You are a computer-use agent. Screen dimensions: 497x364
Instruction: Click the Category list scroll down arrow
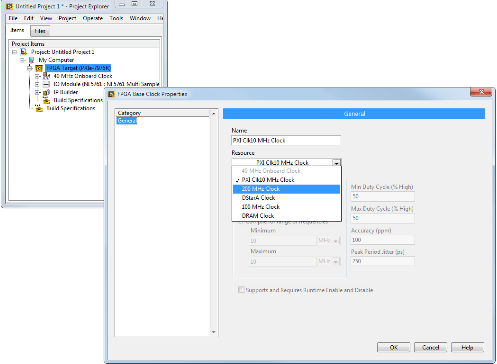tap(214, 332)
